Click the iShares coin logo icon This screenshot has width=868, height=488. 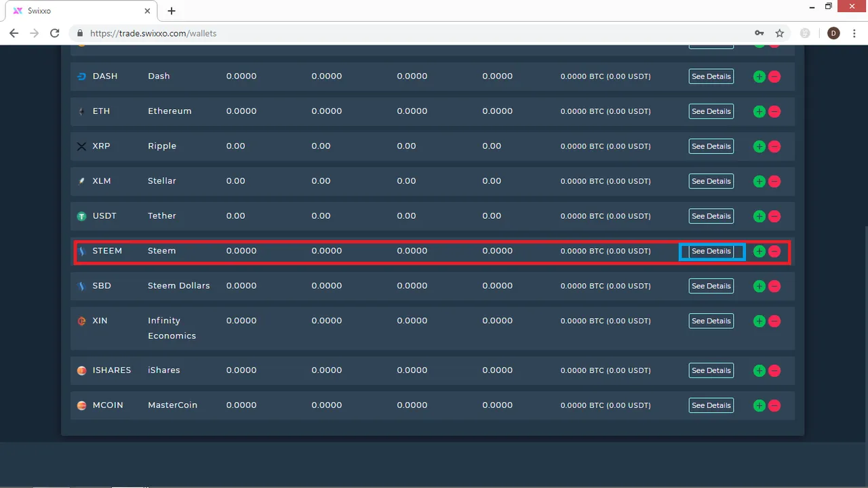pyautogui.click(x=81, y=371)
